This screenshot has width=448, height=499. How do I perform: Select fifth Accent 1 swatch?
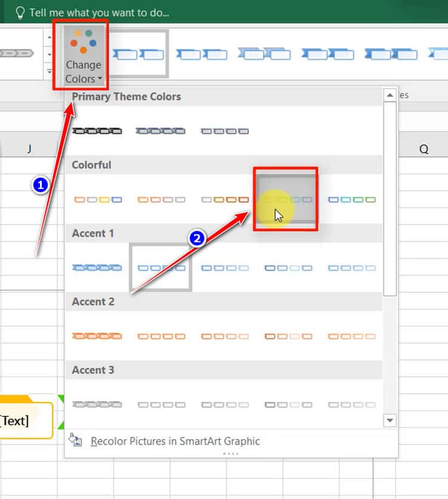(352, 268)
